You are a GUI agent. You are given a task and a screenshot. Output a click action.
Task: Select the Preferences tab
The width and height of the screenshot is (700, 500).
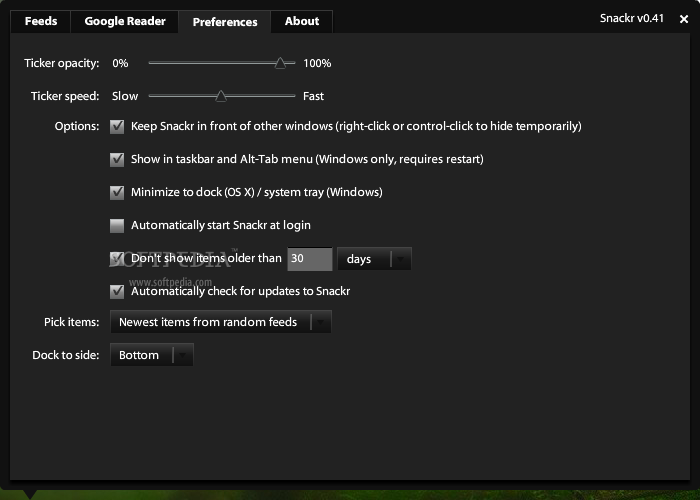point(225,22)
